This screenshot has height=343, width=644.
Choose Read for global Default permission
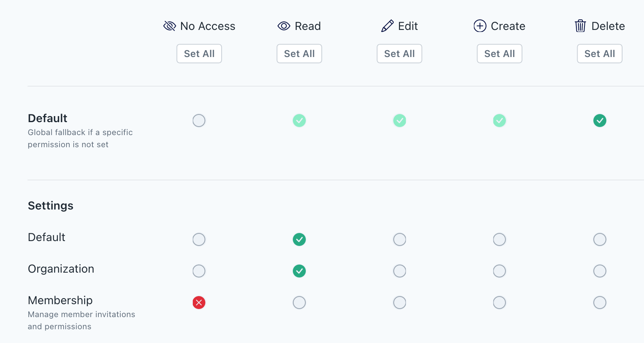coord(299,121)
